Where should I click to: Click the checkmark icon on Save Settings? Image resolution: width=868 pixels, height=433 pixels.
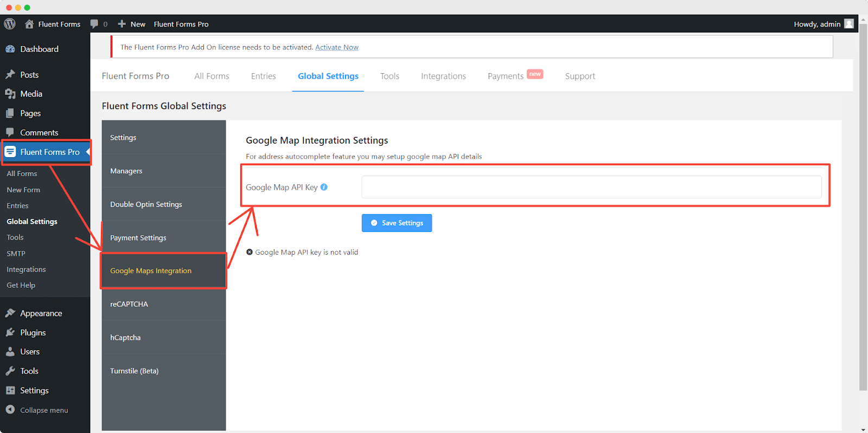click(x=374, y=223)
